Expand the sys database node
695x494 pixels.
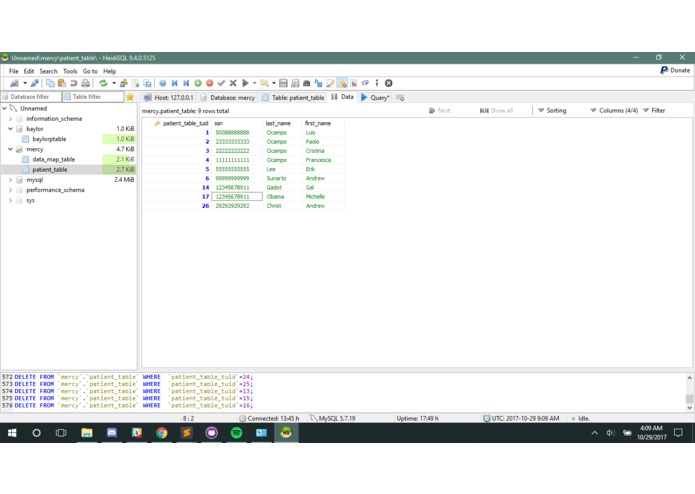pyautogui.click(x=11, y=200)
